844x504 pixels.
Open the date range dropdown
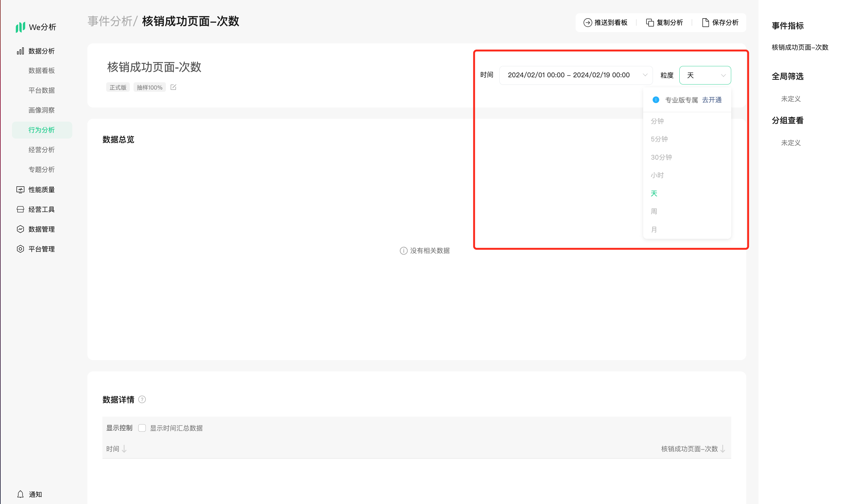click(x=576, y=75)
